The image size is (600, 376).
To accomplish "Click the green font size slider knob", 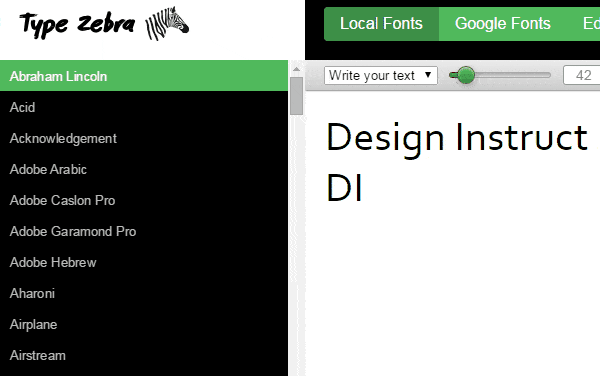I will 465,75.
